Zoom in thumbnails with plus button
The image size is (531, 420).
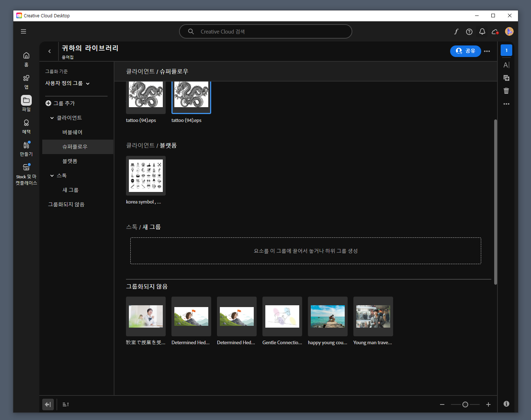[x=488, y=404]
